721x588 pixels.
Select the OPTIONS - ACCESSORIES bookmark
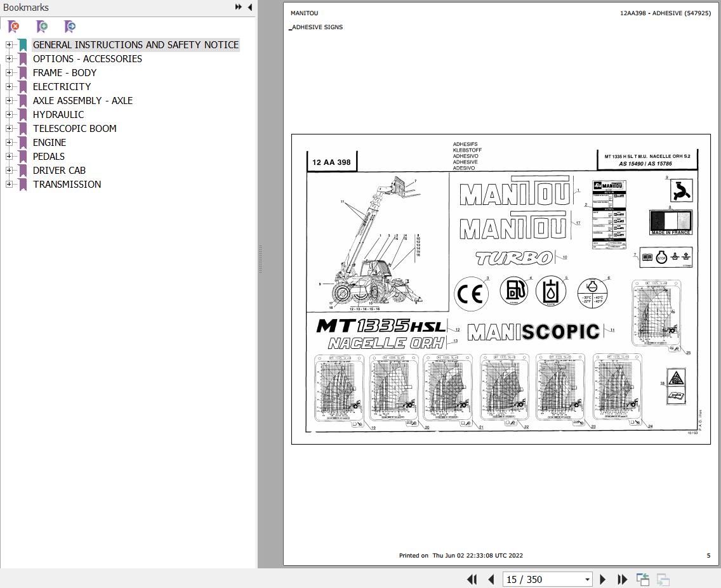(88, 59)
